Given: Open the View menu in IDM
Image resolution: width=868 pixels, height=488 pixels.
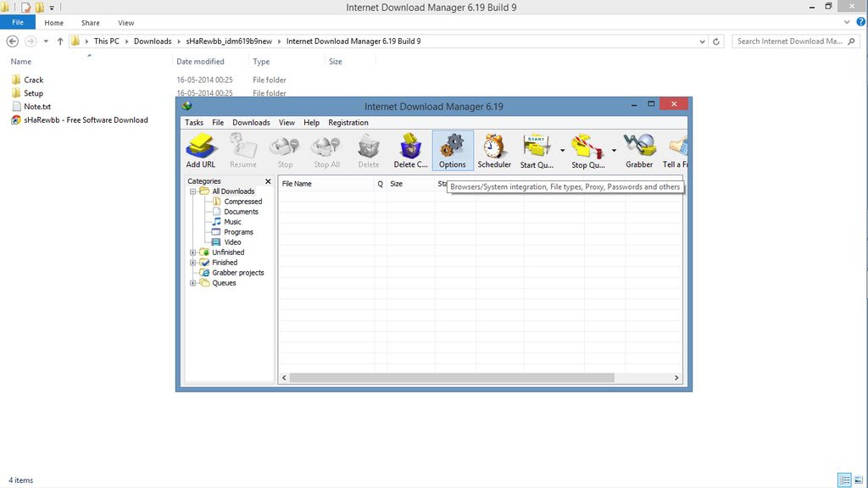Looking at the screenshot, I should point(287,123).
